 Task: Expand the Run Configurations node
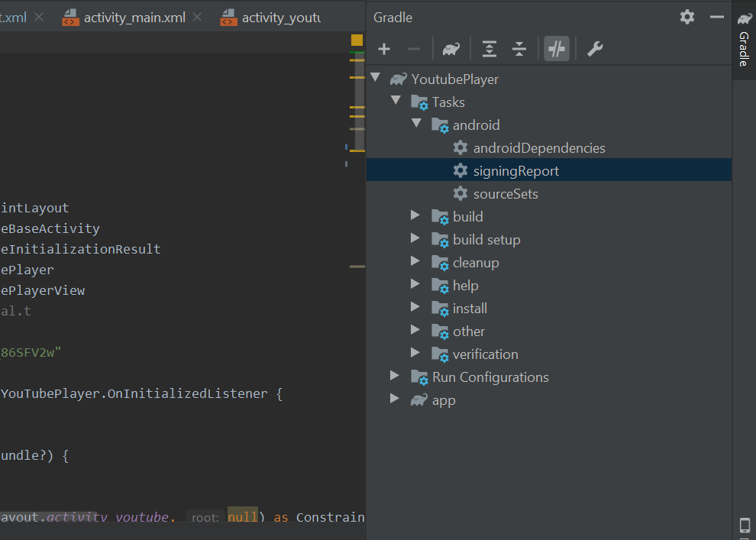click(x=395, y=377)
